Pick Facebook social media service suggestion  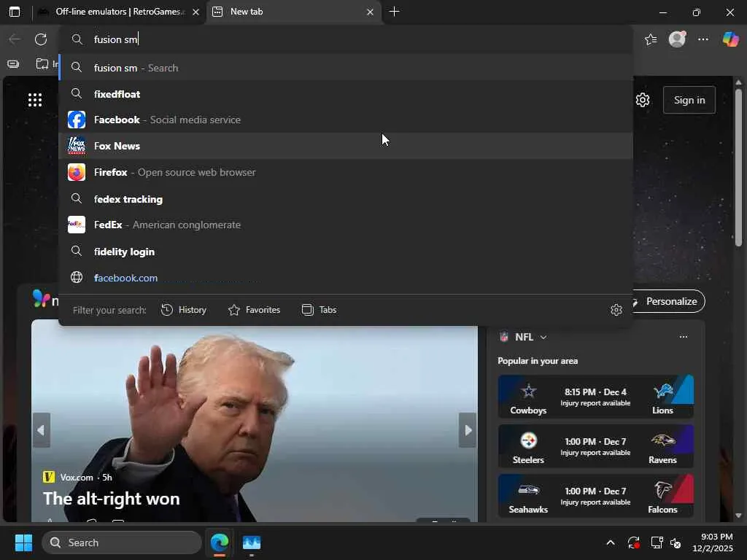[345, 120]
